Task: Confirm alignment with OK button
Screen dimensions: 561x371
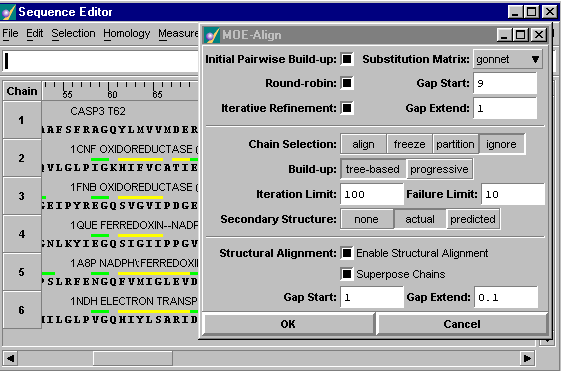Action: pos(288,324)
